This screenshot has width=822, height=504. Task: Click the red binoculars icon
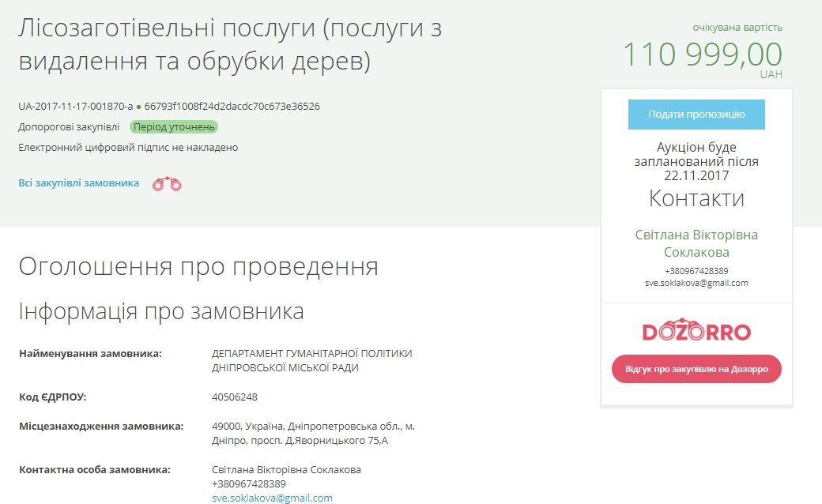167,184
